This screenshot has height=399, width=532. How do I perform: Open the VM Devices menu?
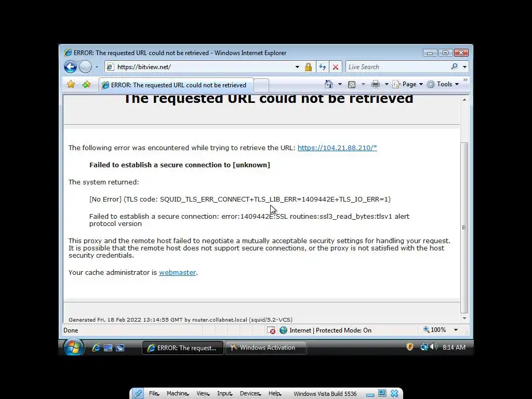pyautogui.click(x=250, y=394)
